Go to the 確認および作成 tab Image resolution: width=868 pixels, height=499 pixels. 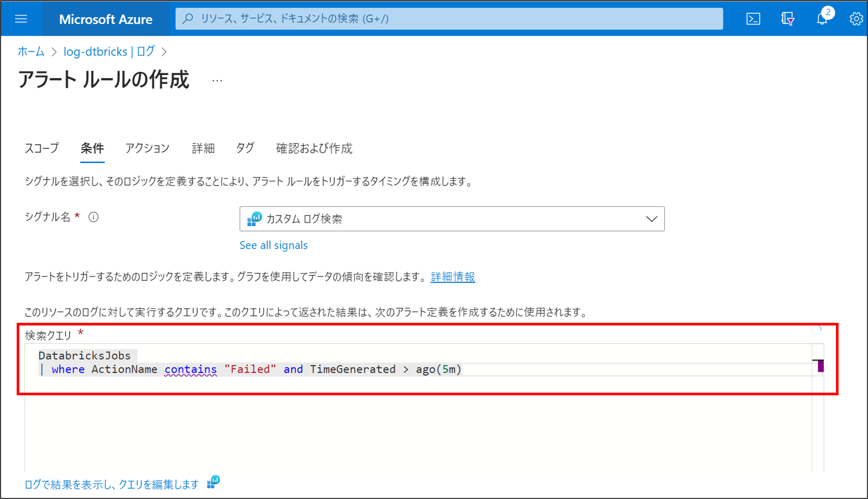(314, 149)
